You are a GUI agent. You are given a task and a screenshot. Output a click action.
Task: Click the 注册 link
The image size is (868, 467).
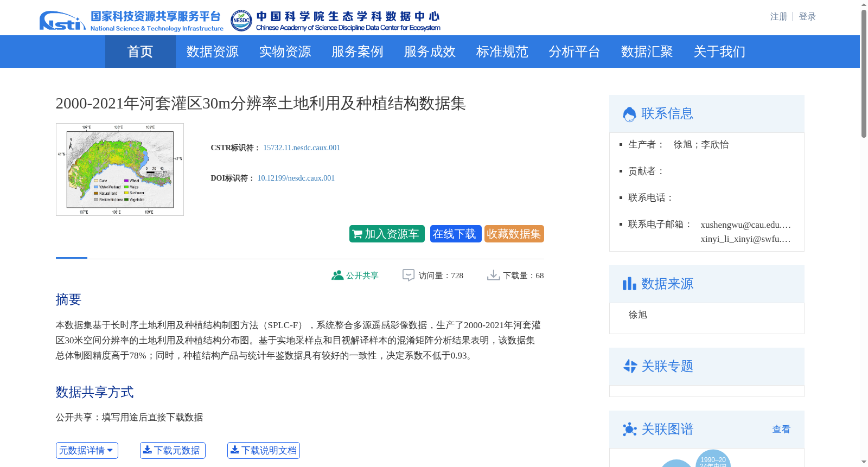[x=778, y=17]
